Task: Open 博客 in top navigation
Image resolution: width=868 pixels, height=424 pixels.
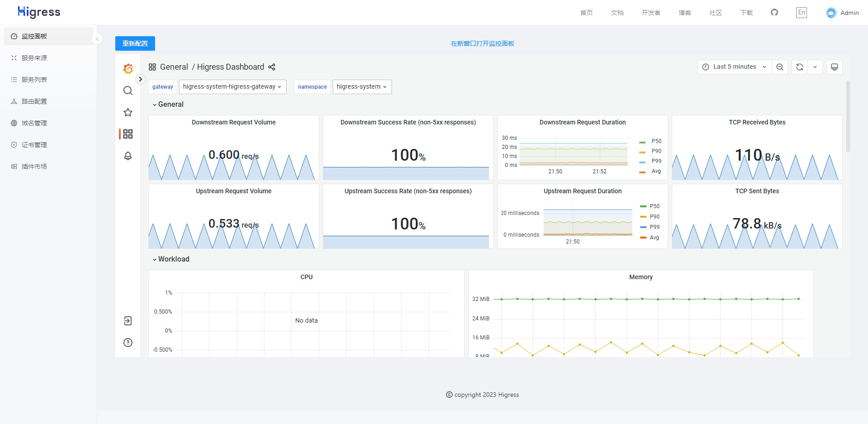Action: pyautogui.click(x=685, y=13)
